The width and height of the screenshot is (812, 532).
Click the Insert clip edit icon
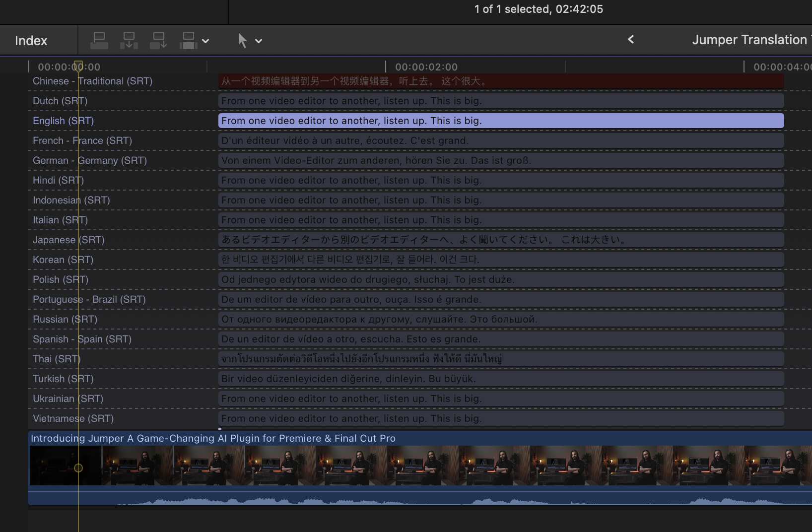(129, 40)
